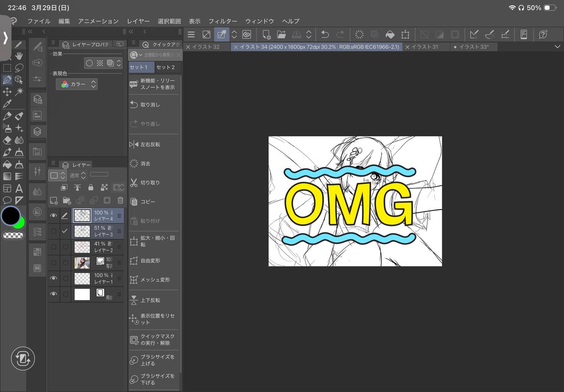
Task: Set layer as reference with lighthouse icon
Action: pos(77,187)
